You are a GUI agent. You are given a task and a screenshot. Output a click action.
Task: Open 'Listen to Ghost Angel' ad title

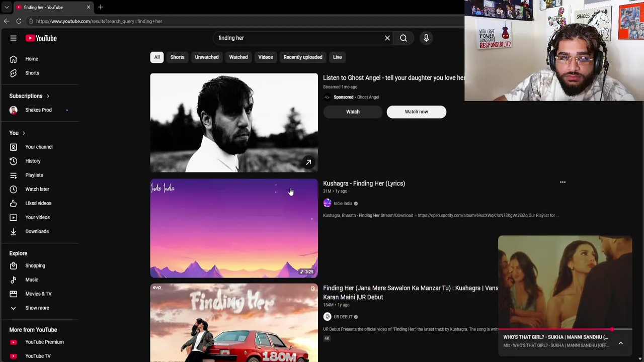pos(393,78)
